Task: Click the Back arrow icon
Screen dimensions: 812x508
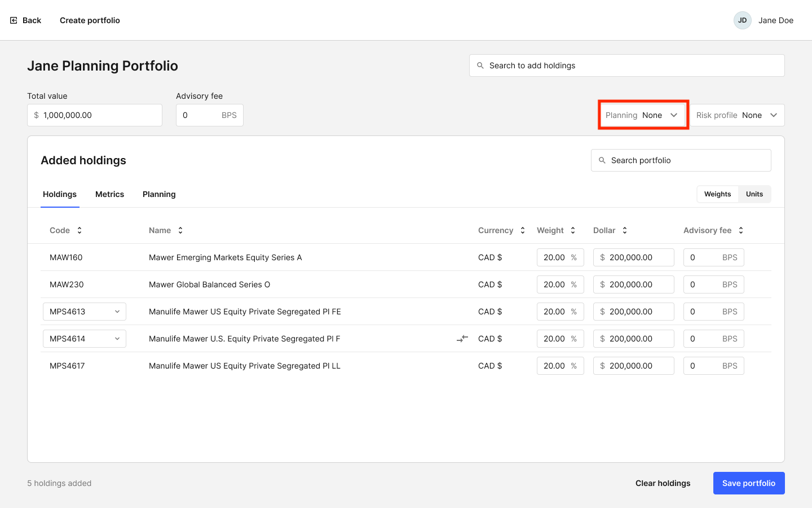Action: 14,20
